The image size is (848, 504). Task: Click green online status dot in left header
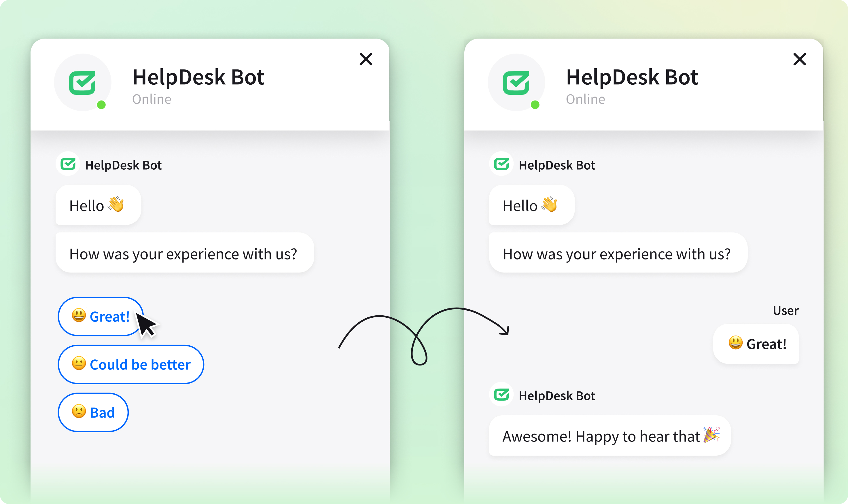101,105
